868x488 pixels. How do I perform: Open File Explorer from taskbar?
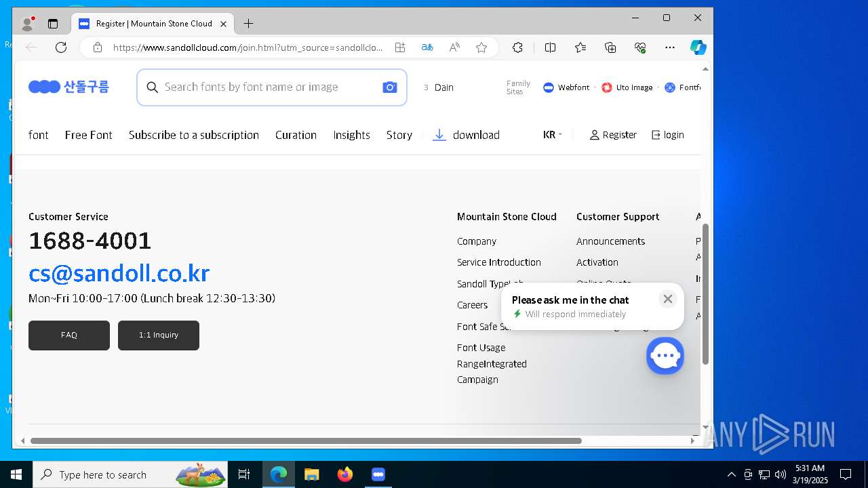click(x=311, y=474)
